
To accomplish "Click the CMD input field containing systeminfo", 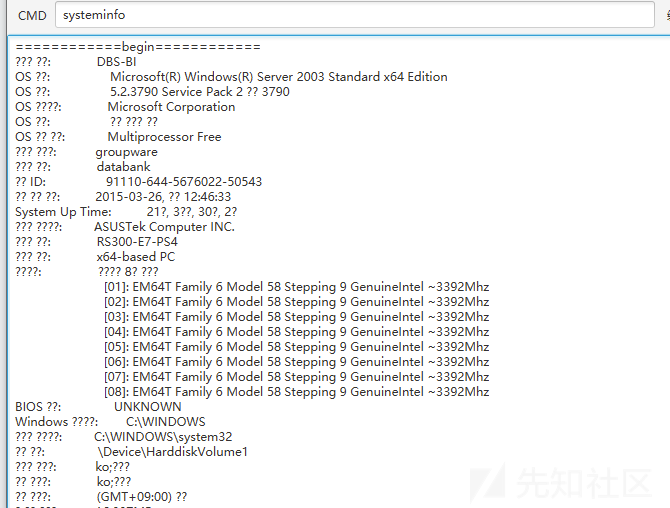I will (x=355, y=15).
